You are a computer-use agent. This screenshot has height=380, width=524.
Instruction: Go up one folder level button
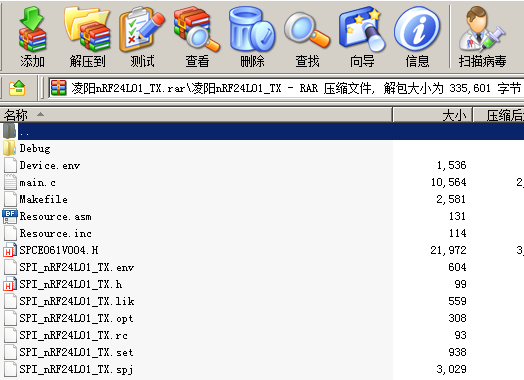[17, 88]
